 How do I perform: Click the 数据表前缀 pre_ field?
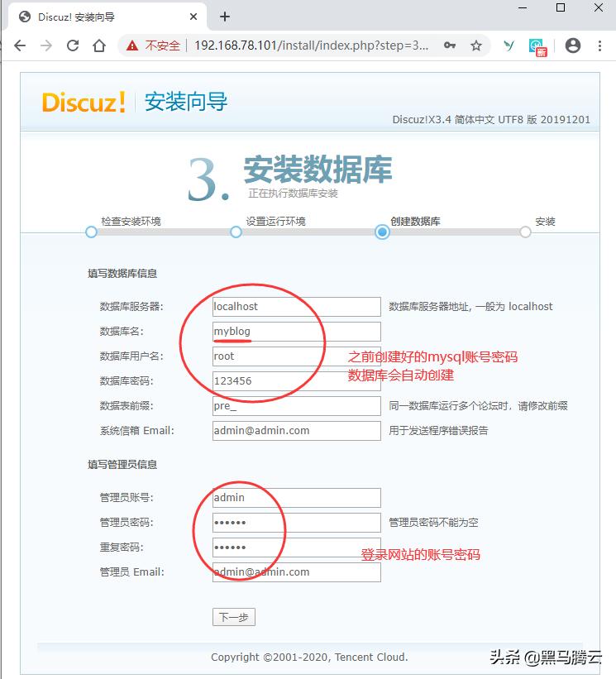click(297, 406)
